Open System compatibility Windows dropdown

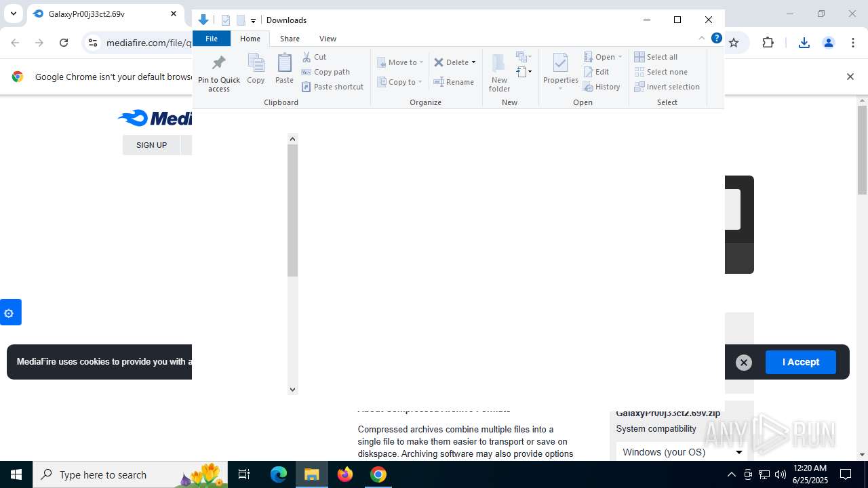pos(682,451)
